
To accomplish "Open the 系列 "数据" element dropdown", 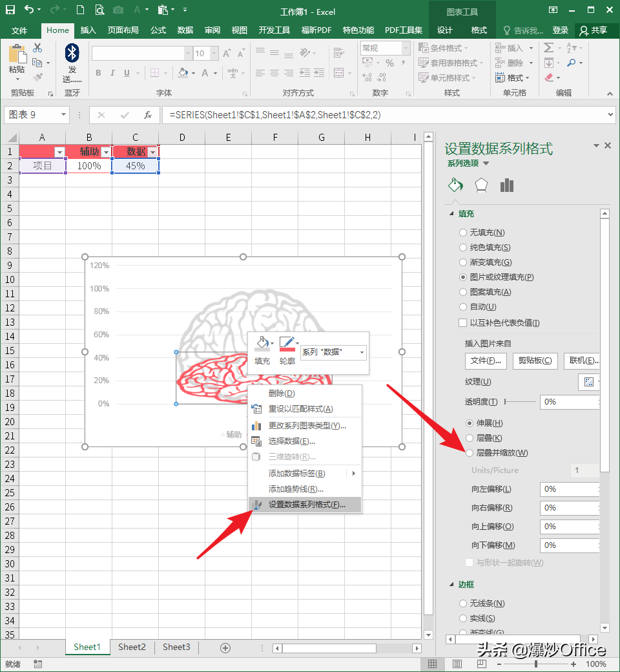I will coord(362,352).
